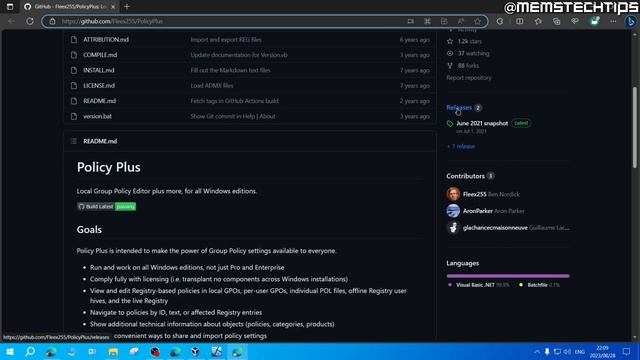This screenshot has width=640, height=360.
Task: Open the Bing sidebar button
Action: coord(631,21)
